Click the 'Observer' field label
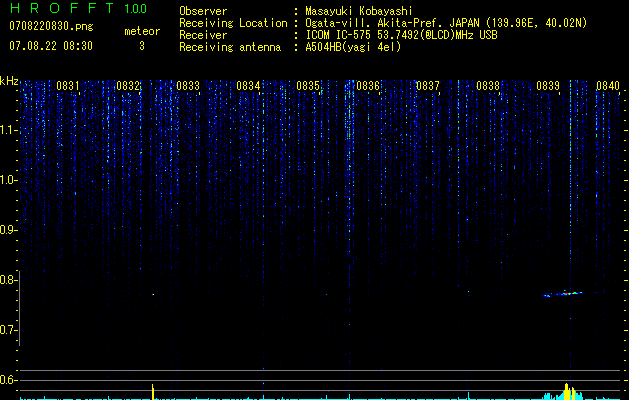Viewport: 629px width, 400px height. tap(203, 11)
